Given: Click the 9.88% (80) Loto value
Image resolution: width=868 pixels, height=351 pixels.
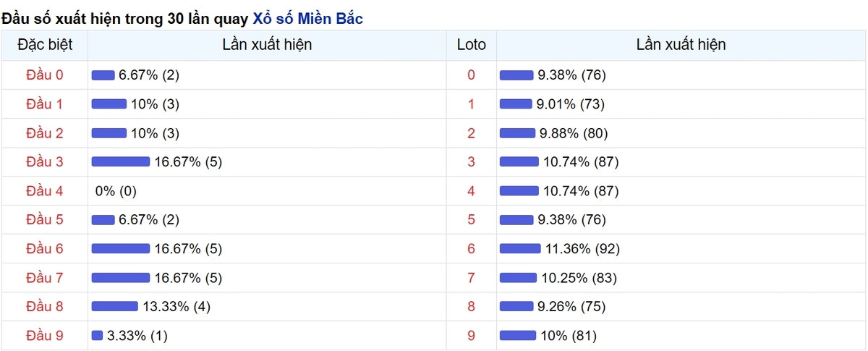Looking at the screenshot, I should (574, 133).
